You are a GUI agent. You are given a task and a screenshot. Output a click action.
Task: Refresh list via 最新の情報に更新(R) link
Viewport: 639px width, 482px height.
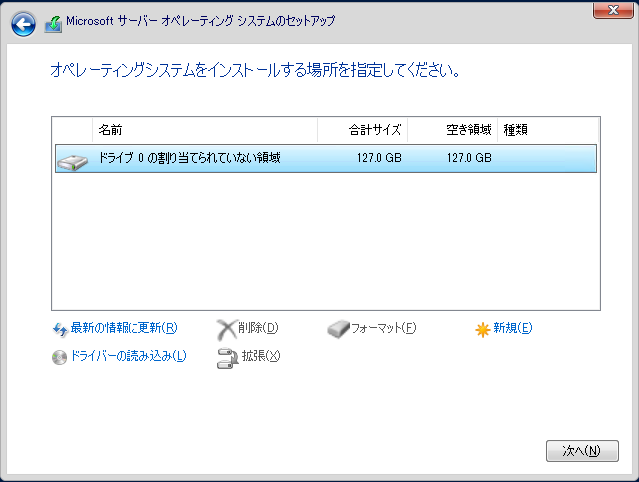point(124,328)
